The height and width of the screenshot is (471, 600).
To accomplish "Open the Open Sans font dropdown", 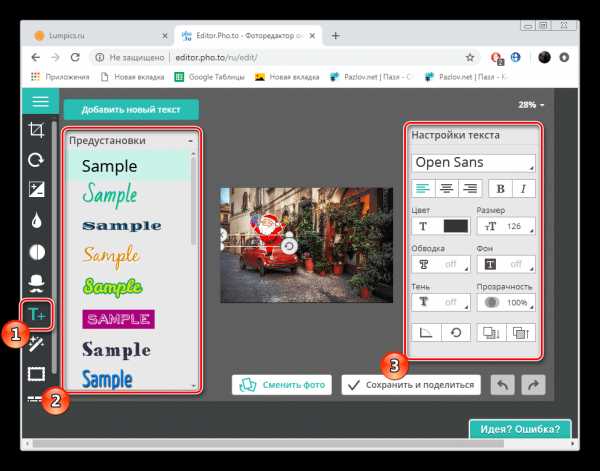I will click(x=473, y=163).
